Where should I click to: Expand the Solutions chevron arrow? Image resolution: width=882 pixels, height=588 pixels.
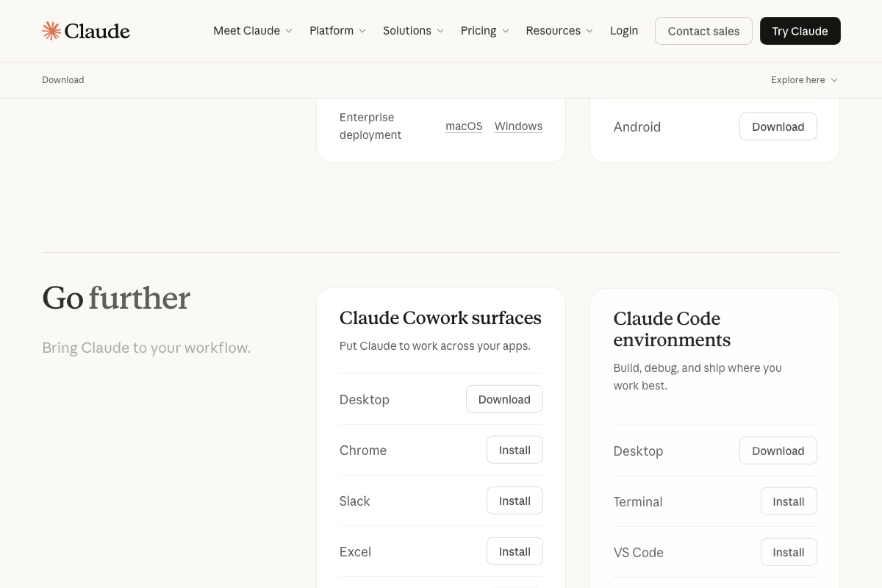click(x=440, y=31)
